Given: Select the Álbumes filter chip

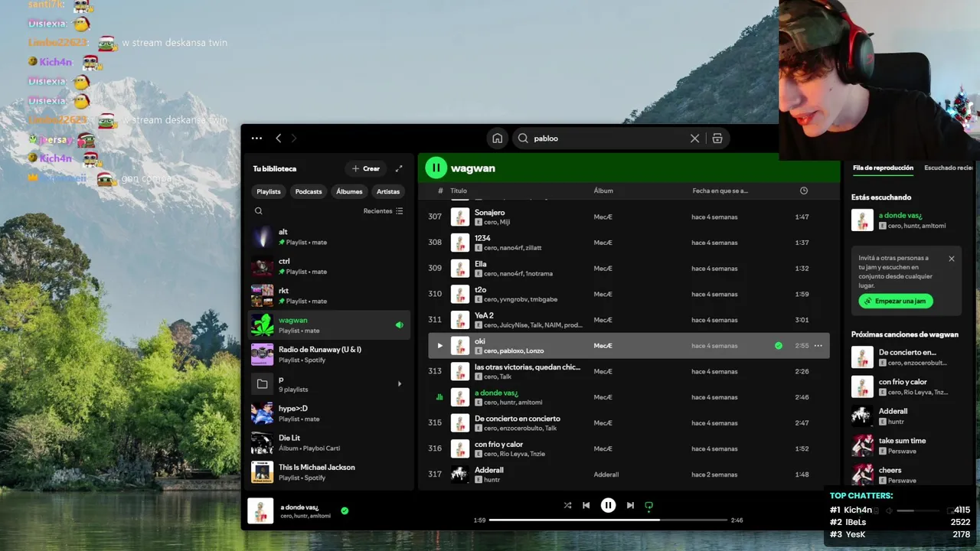Looking at the screenshot, I should [x=349, y=191].
